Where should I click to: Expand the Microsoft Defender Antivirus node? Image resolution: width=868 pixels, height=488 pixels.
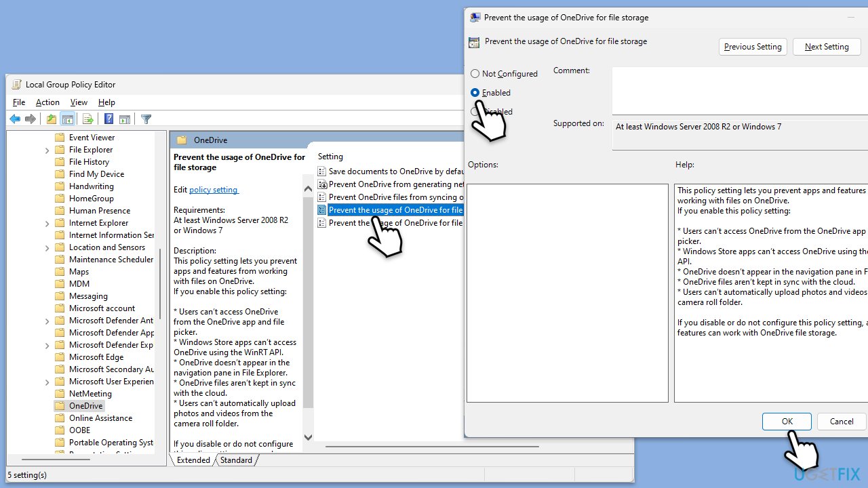[x=47, y=321]
